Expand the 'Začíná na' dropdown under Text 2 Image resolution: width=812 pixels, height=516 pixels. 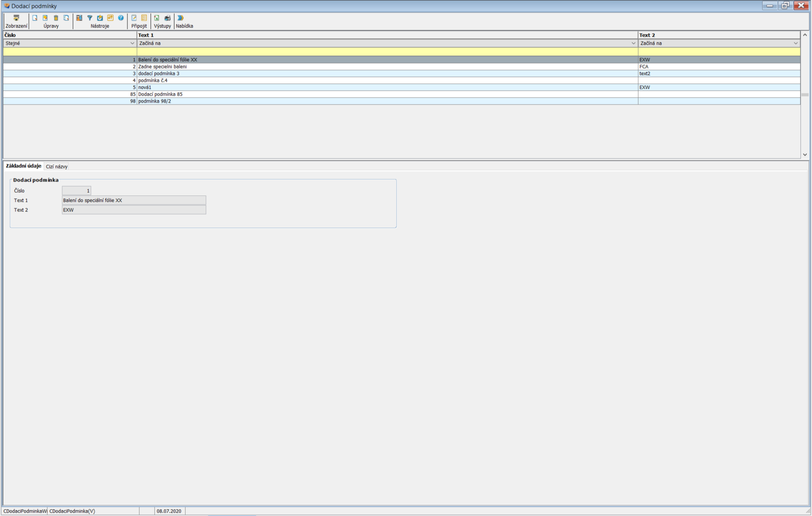(x=796, y=44)
